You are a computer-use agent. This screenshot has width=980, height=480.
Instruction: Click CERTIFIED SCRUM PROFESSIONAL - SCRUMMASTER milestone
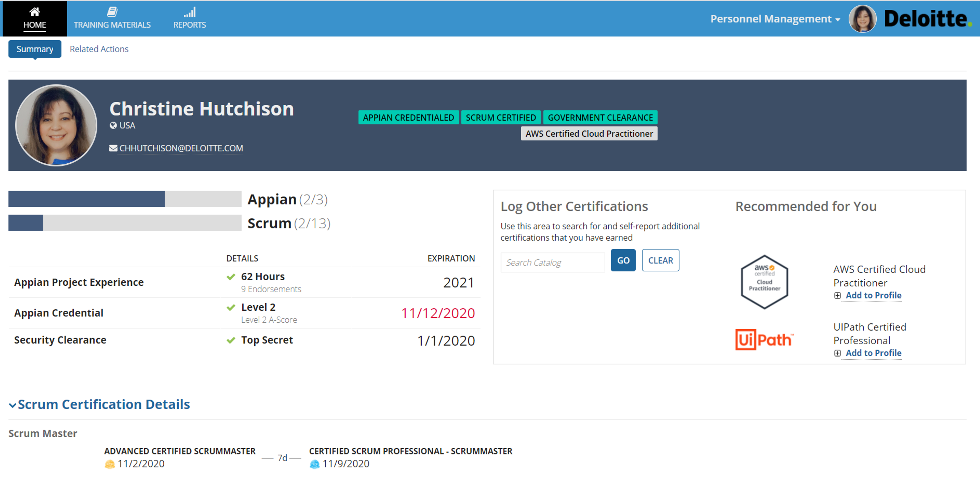click(x=410, y=451)
